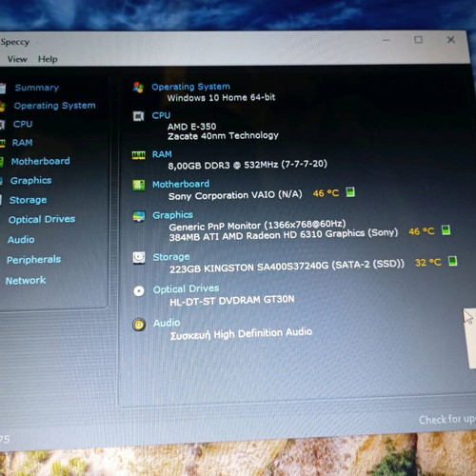Open the Audio heading link in summary
Viewport: 476px width, 476px height.
point(167,323)
